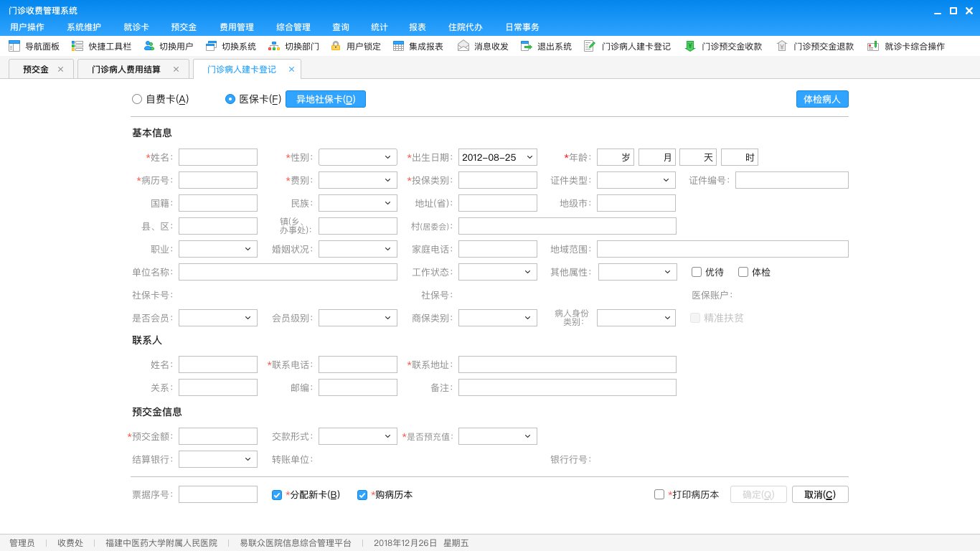Expand the 商保类别 dropdown

tap(498, 318)
